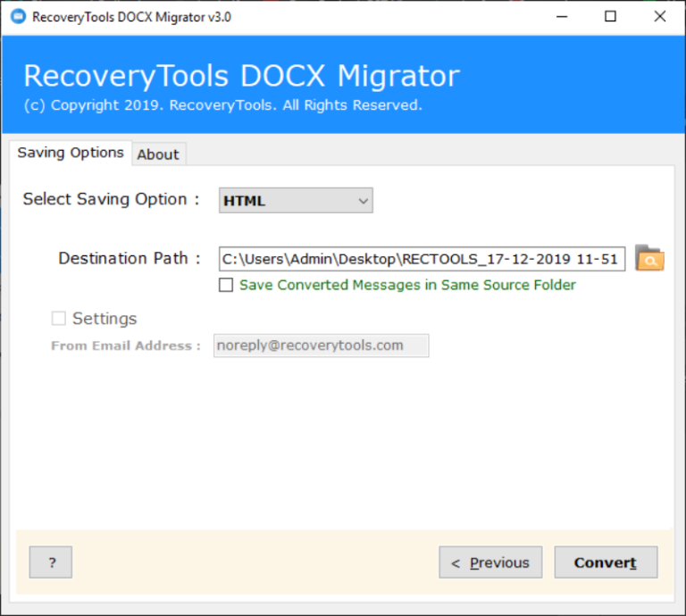Image resolution: width=686 pixels, height=616 pixels.
Task: Toggle the Settings checkbox
Action: [59, 319]
